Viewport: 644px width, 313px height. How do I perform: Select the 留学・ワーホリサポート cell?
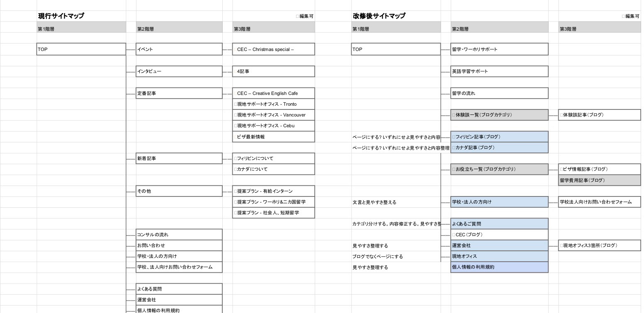(499, 49)
